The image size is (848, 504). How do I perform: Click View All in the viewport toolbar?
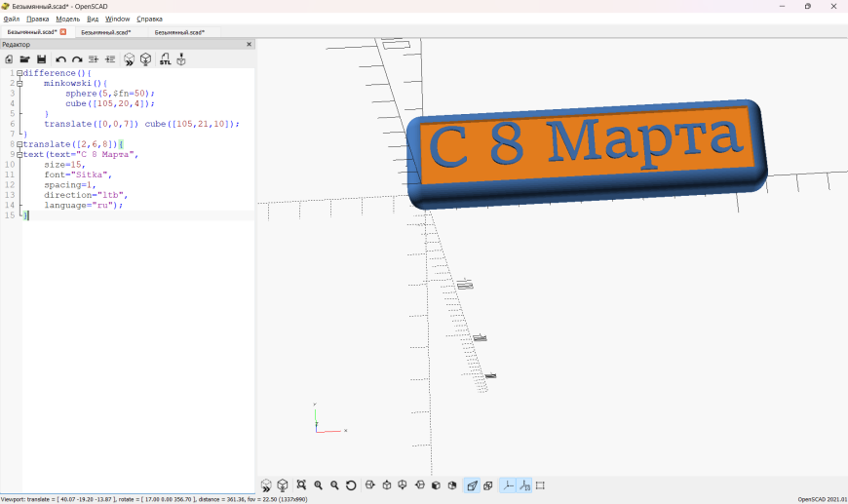point(301,485)
